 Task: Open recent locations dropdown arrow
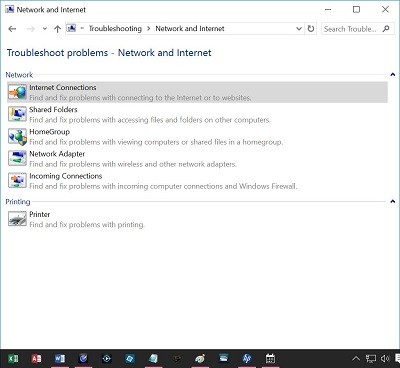pos(45,29)
